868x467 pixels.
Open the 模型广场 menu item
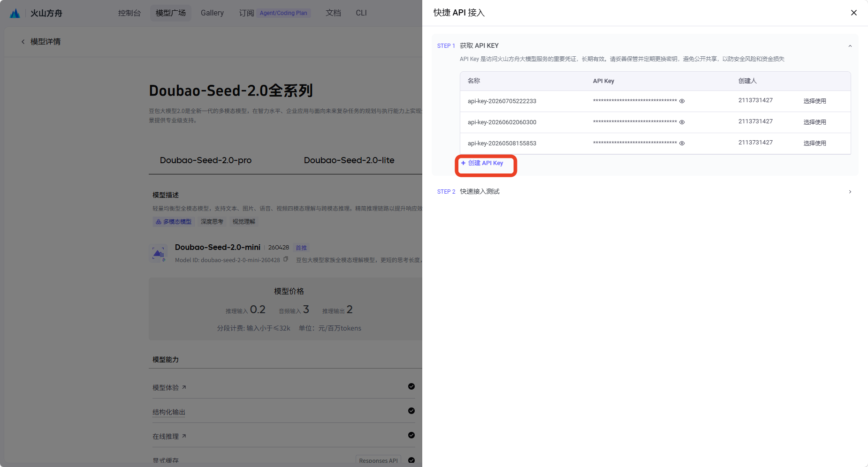(171, 13)
